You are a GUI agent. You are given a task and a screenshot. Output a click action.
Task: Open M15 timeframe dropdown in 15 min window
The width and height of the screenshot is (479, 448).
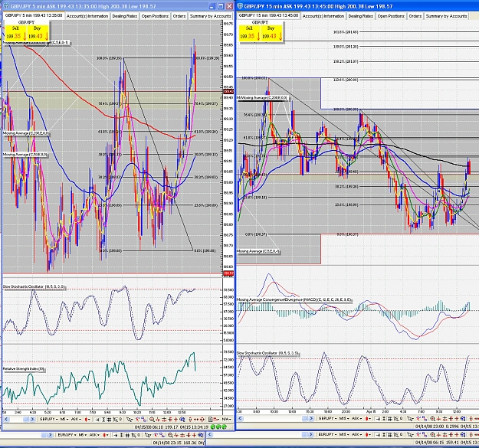pyautogui.click(x=343, y=418)
